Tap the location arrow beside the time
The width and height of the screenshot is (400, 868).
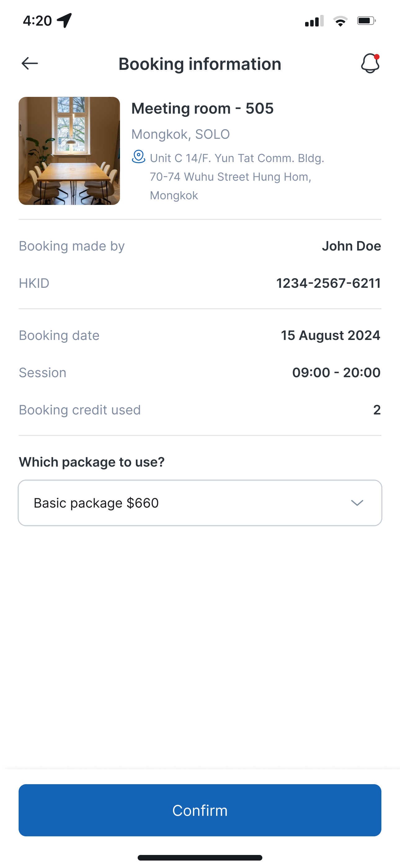(x=64, y=20)
